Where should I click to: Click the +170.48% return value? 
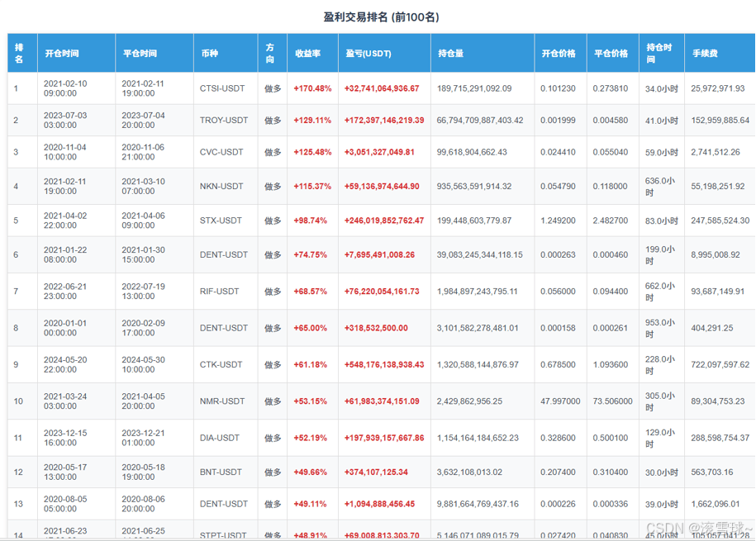(x=312, y=88)
